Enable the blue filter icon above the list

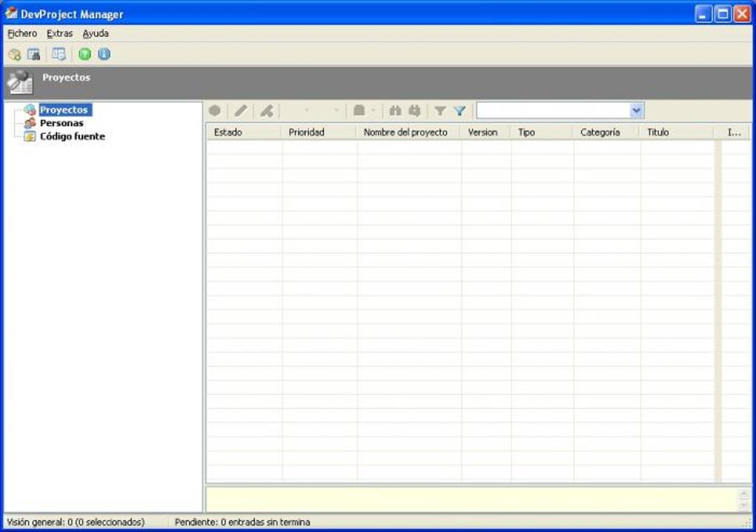click(460, 110)
